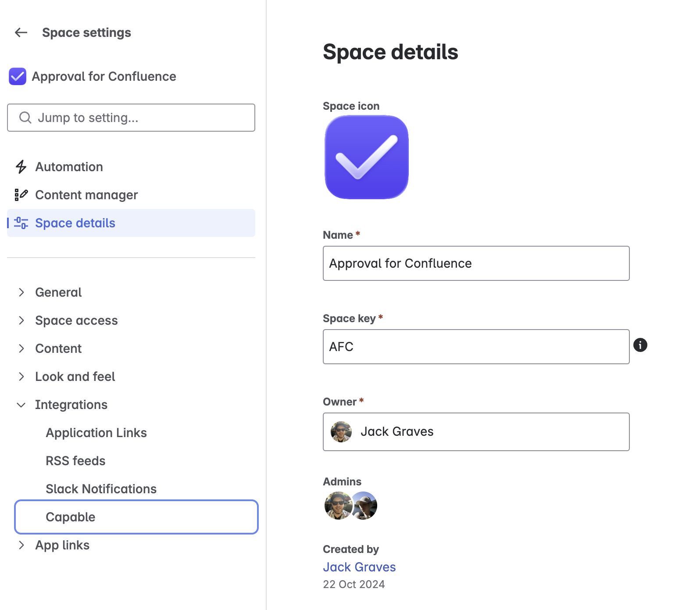
Task: Click the info icon next to Space key
Action: coord(640,345)
